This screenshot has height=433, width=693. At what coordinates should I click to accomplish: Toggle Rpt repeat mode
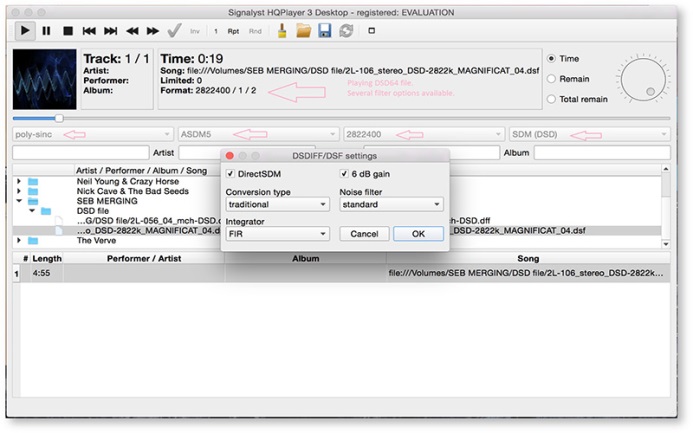click(x=233, y=31)
